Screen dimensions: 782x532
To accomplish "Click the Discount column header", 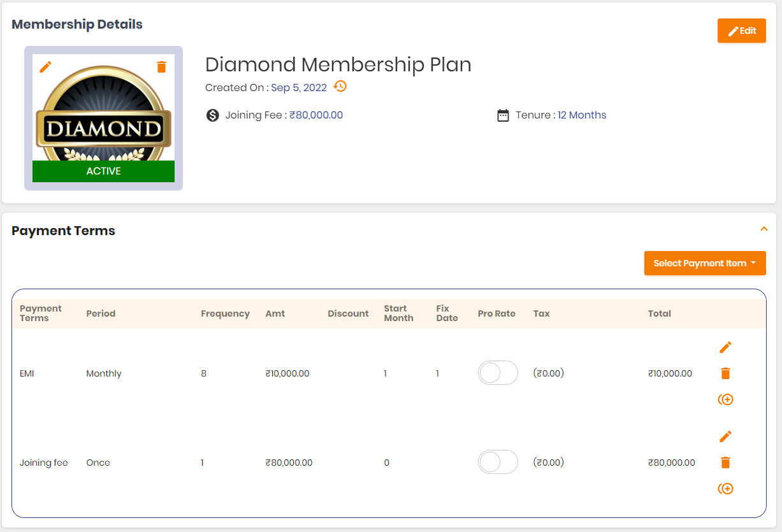I will [348, 313].
